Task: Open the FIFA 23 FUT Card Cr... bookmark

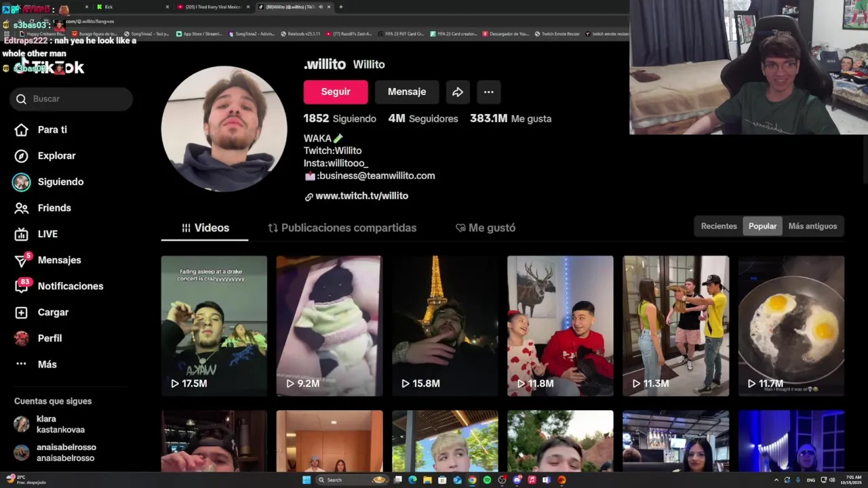Action: point(401,33)
